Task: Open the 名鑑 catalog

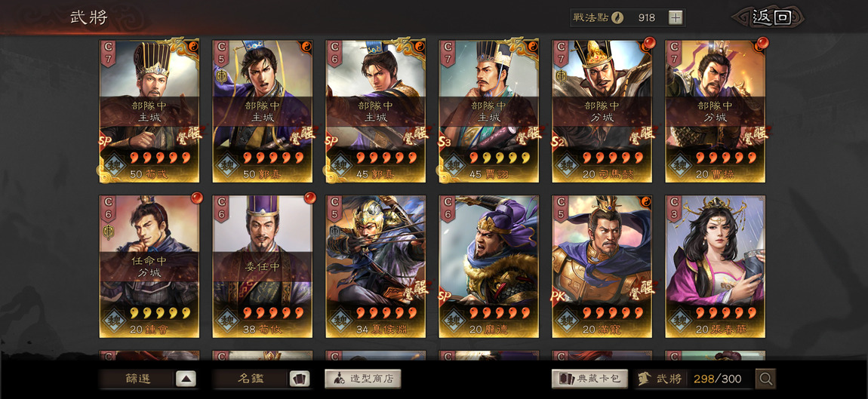Action: click(x=251, y=379)
